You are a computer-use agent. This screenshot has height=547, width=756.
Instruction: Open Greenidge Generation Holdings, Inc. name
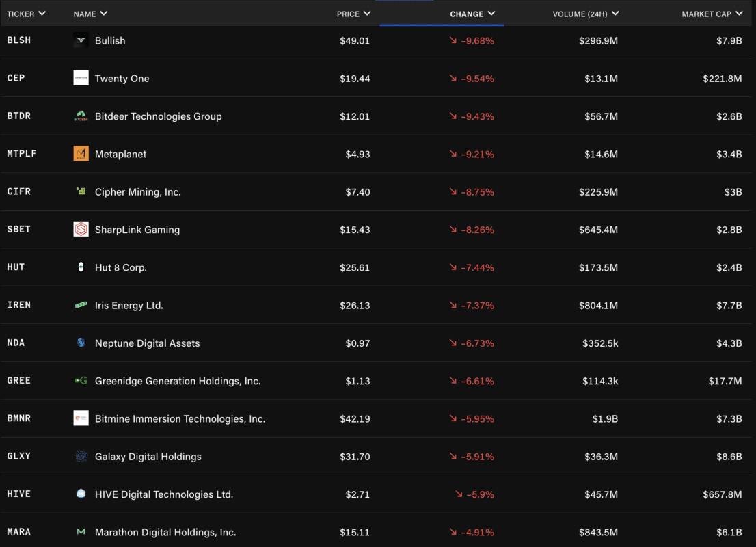pyautogui.click(x=178, y=381)
